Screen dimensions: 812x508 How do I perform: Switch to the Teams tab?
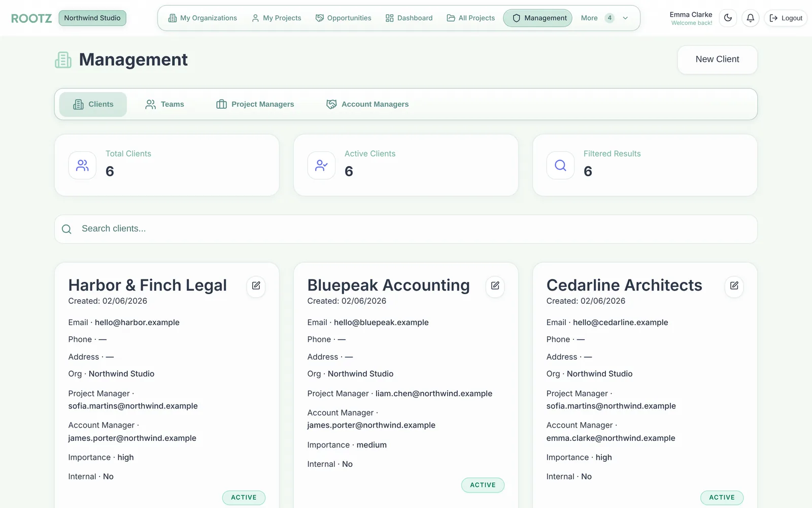(x=165, y=104)
